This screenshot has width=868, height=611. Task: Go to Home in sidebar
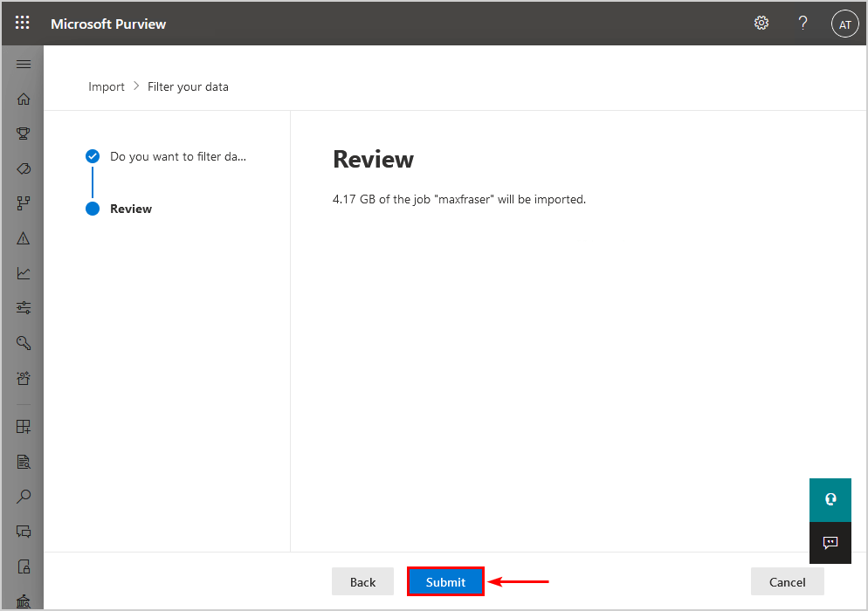pos(24,99)
